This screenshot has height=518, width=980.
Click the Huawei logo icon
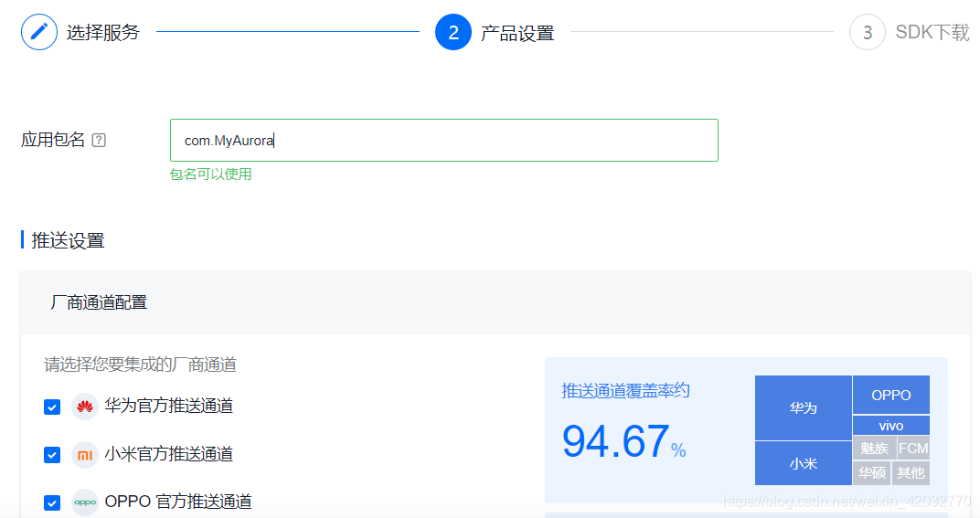click(85, 407)
